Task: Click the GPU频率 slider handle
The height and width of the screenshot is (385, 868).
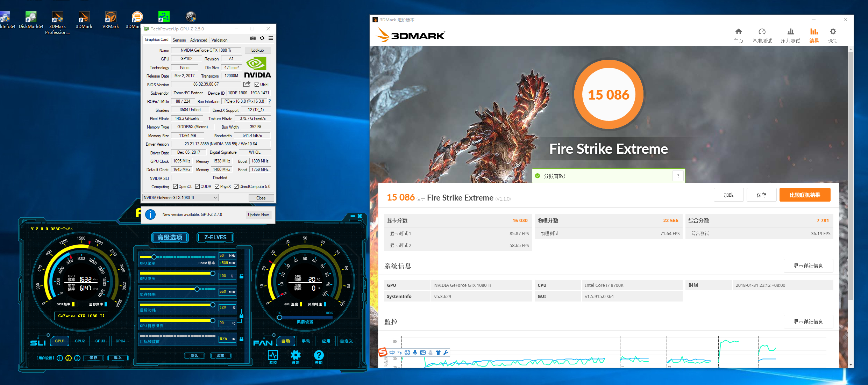Action: pyautogui.click(x=154, y=257)
